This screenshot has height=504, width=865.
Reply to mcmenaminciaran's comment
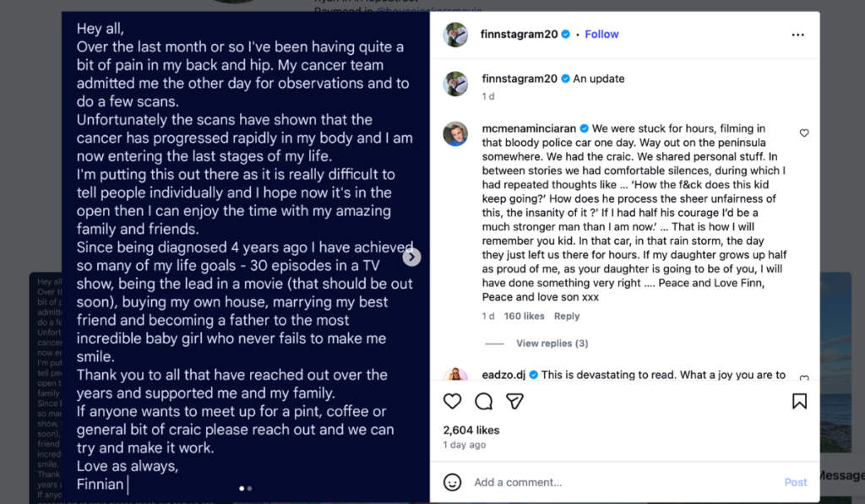pos(567,317)
